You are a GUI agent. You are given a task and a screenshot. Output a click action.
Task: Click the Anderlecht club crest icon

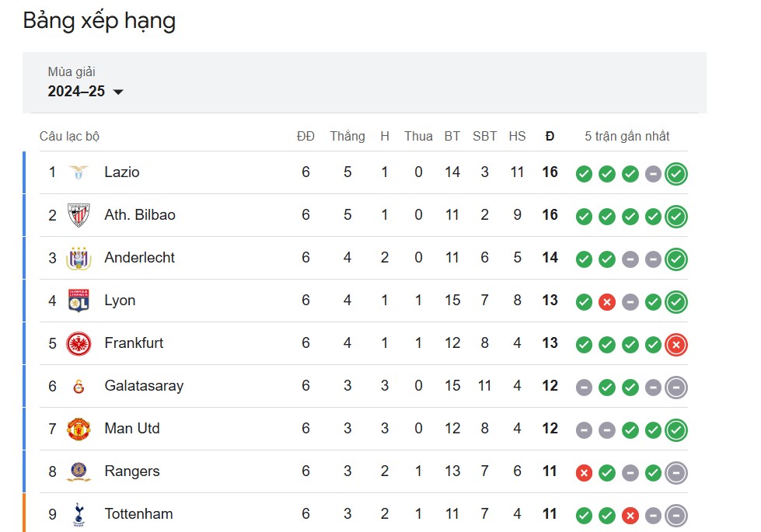coord(79,258)
